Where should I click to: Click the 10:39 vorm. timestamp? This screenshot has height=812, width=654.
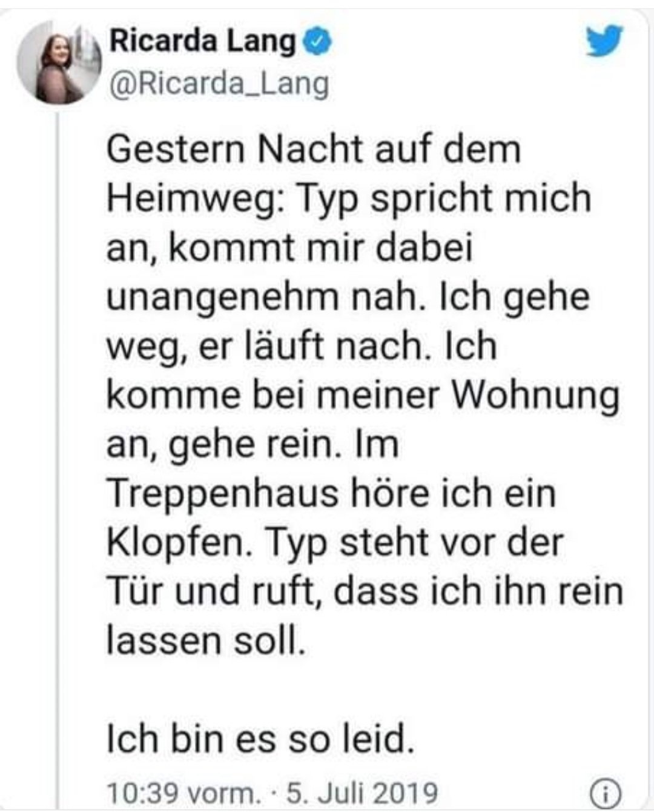click(182, 792)
